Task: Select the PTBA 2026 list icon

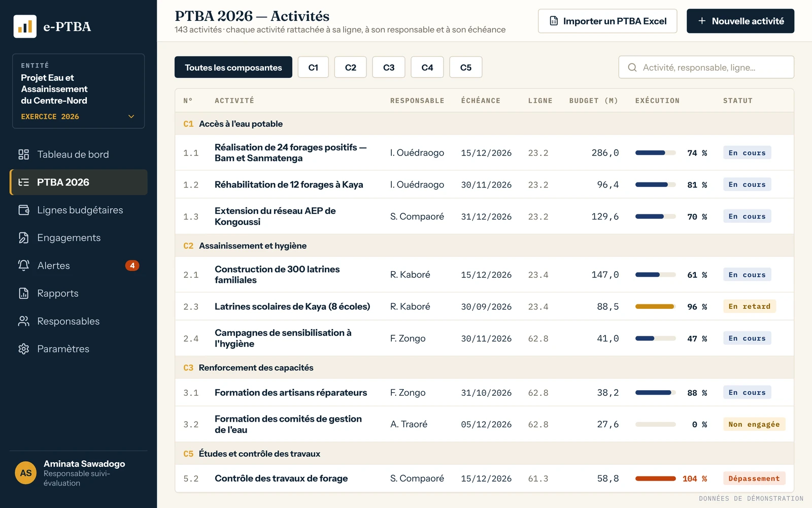Action: click(x=24, y=182)
